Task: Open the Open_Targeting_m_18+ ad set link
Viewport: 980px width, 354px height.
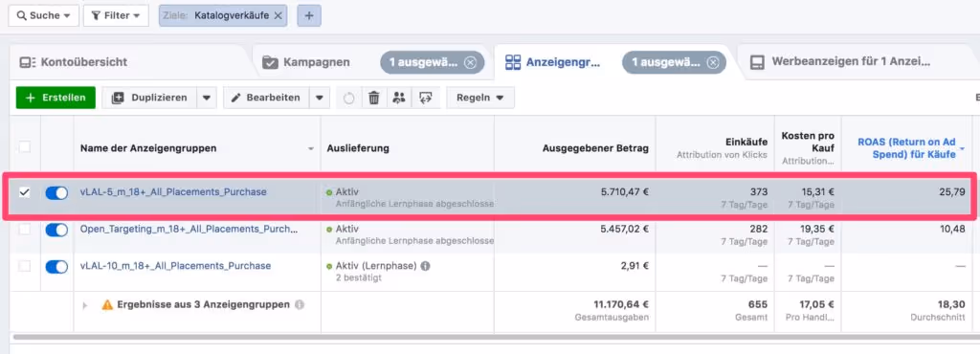Action: coord(189,229)
